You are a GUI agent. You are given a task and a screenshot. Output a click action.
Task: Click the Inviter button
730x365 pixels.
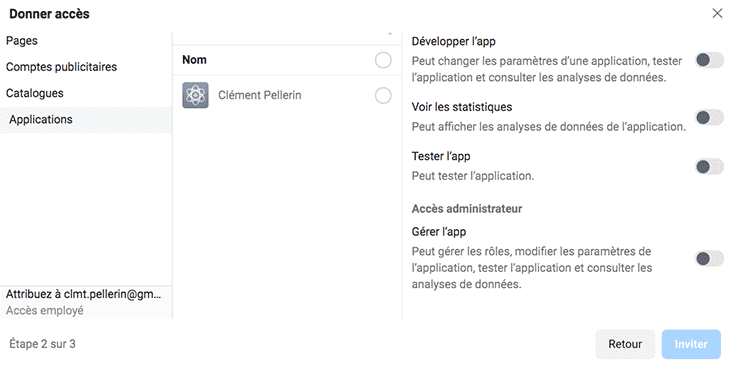click(x=691, y=345)
